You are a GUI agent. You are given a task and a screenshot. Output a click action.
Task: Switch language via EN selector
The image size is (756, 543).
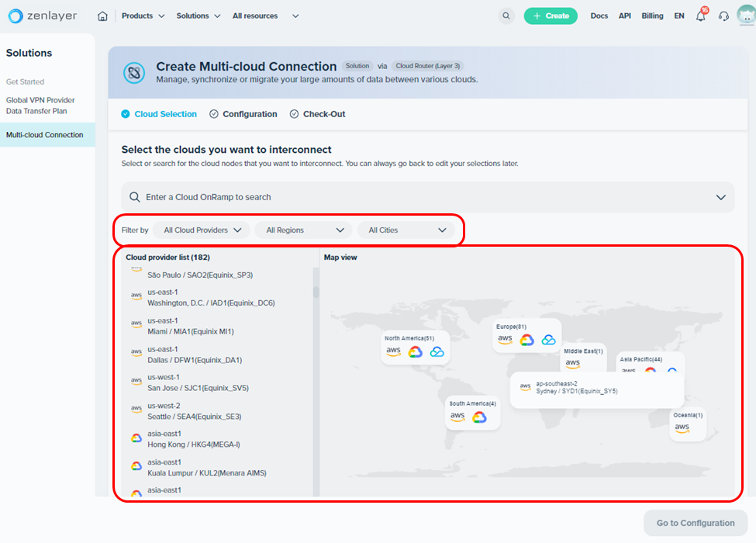click(x=679, y=16)
